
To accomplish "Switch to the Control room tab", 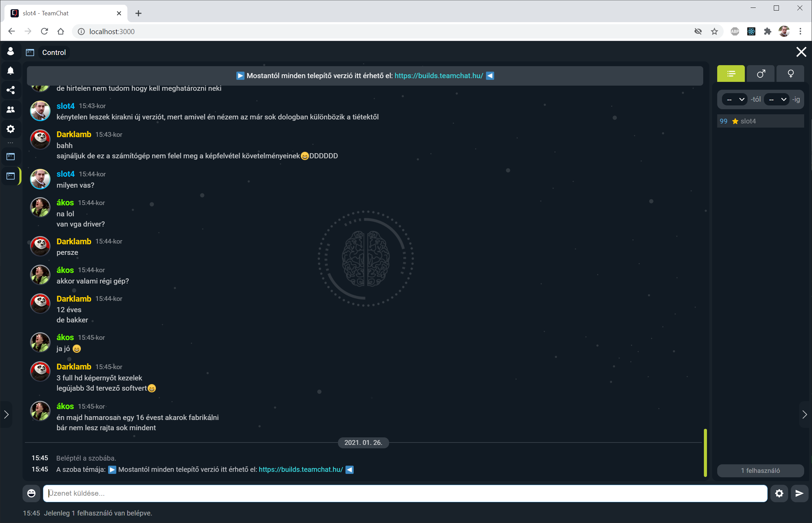I will pos(54,53).
